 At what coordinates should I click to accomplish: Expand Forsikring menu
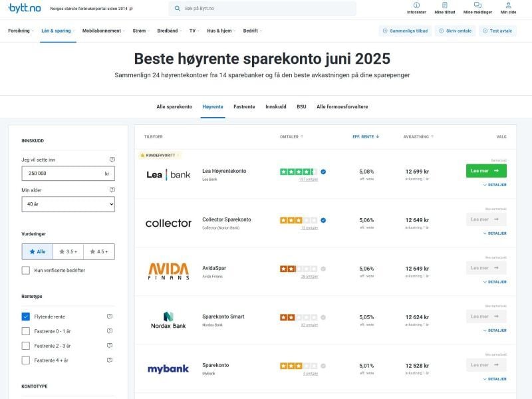click(21, 31)
